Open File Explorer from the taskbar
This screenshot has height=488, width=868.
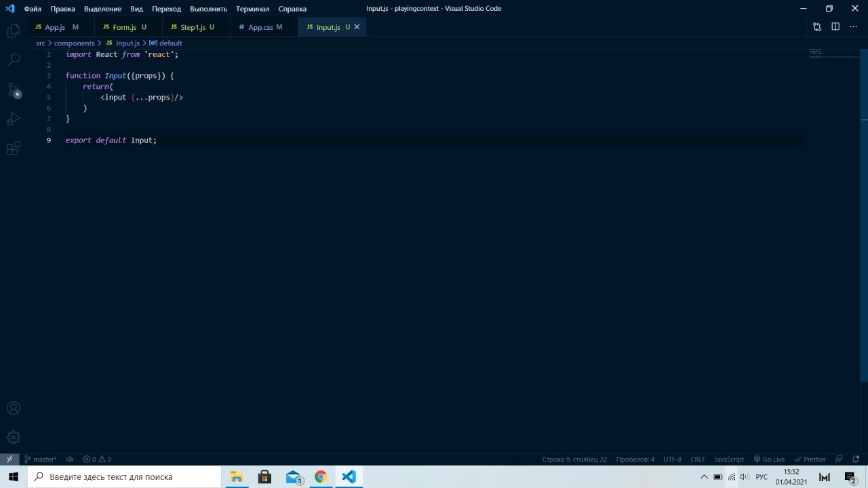pos(236,476)
